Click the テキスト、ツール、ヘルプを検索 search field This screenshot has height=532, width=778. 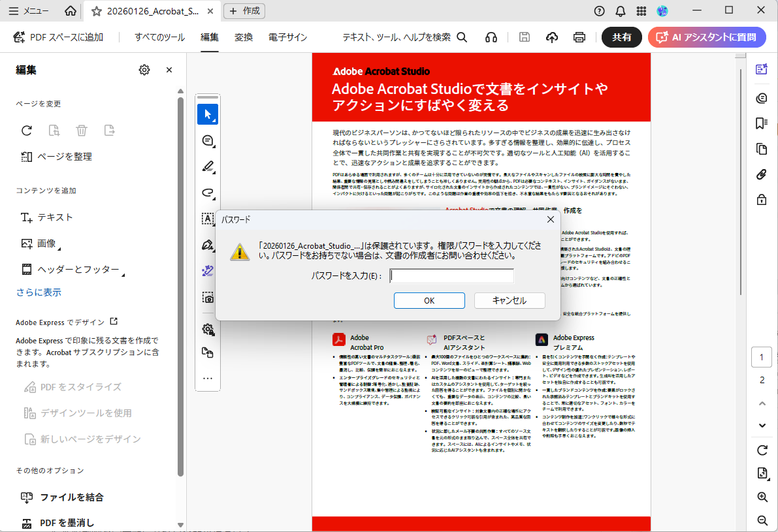click(404, 37)
